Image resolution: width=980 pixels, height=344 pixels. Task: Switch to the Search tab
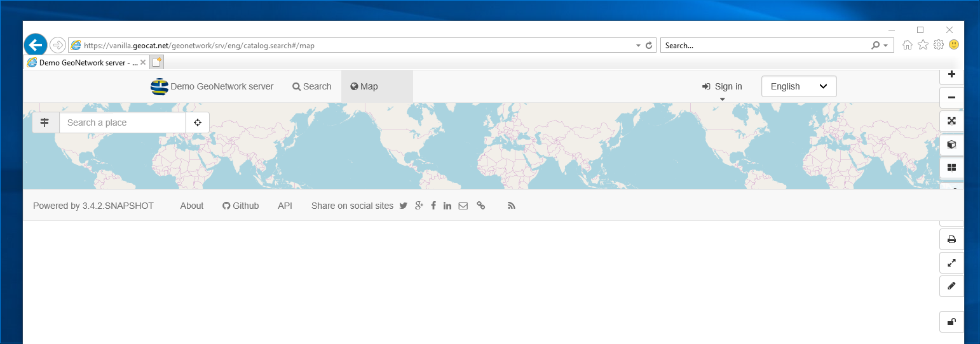click(x=312, y=86)
